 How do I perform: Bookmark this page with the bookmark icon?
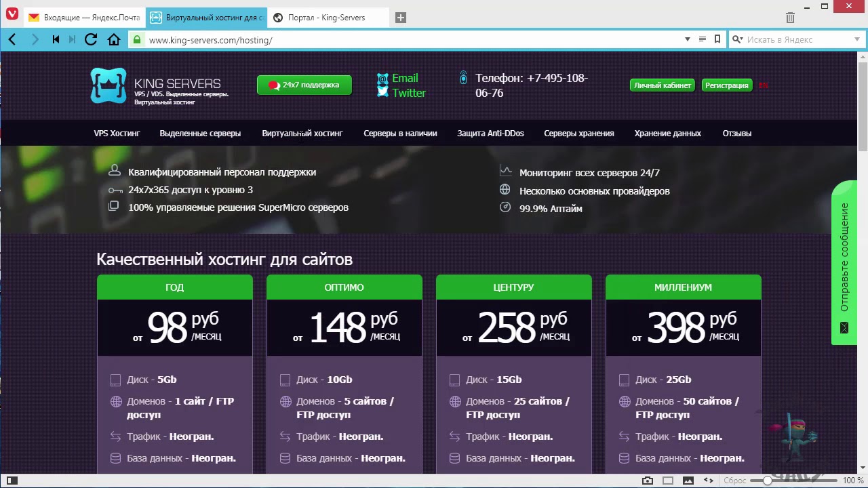[x=717, y=39]
